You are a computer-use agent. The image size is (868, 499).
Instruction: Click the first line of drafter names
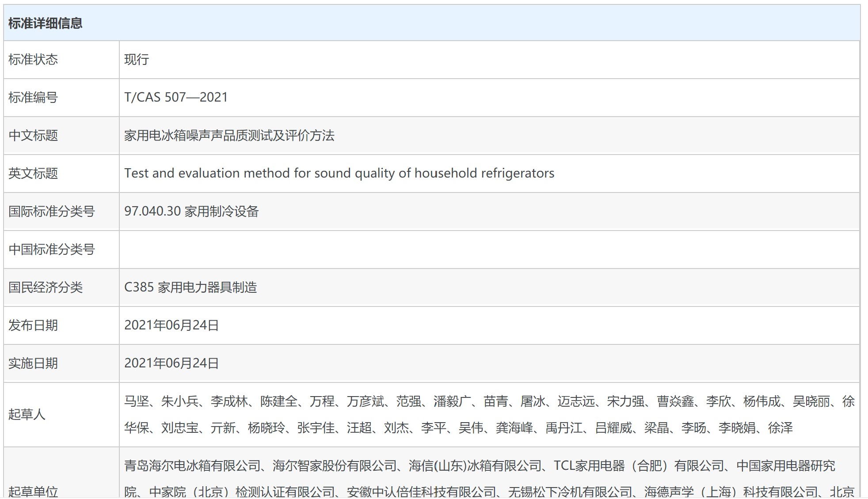click(x=489, y=401)
